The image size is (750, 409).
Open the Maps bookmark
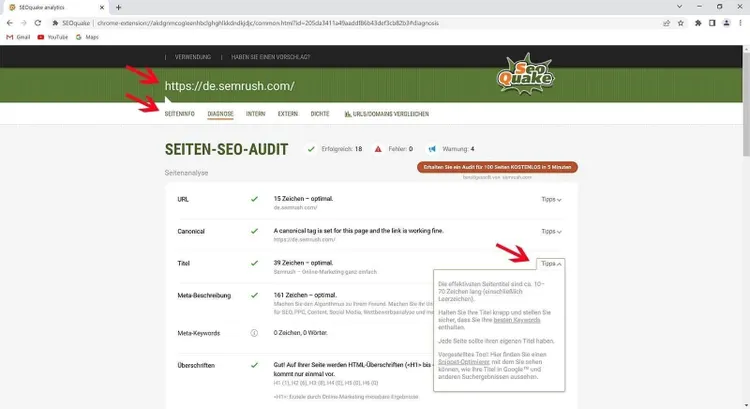[87, 37]
